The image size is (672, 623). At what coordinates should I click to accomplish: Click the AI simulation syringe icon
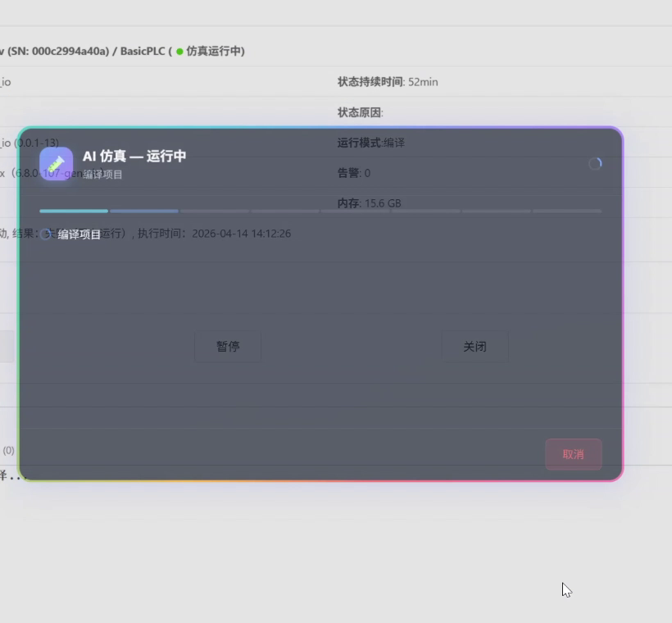pyautogui.click(x=57, y=163)
